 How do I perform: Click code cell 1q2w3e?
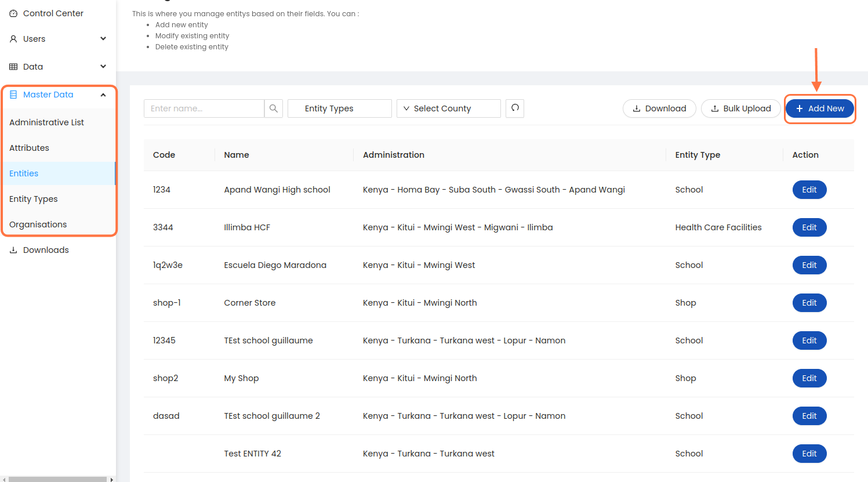pyautogui.click(x=168, y=265)
